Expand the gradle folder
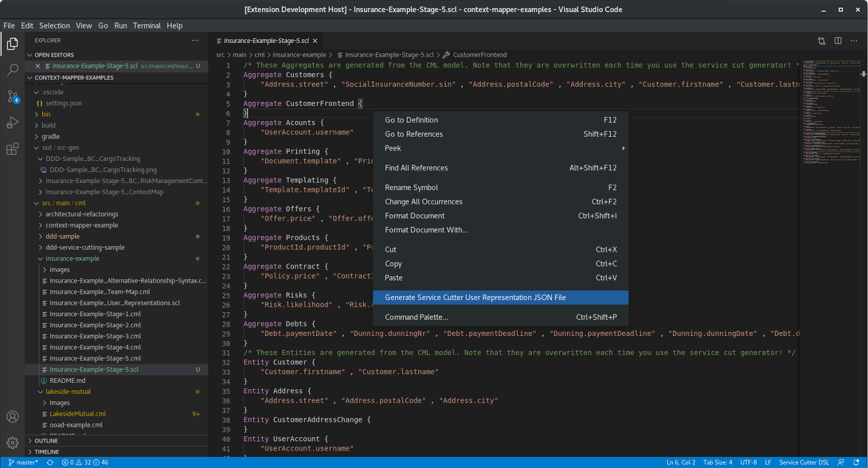Screen dimensions: 868x468 [50, 137]
